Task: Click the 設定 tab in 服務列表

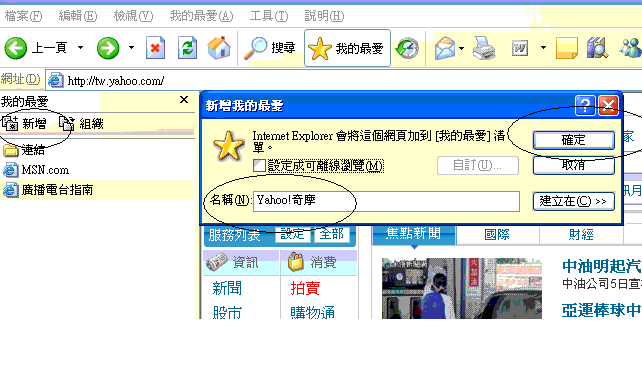Action: point(292,235)
